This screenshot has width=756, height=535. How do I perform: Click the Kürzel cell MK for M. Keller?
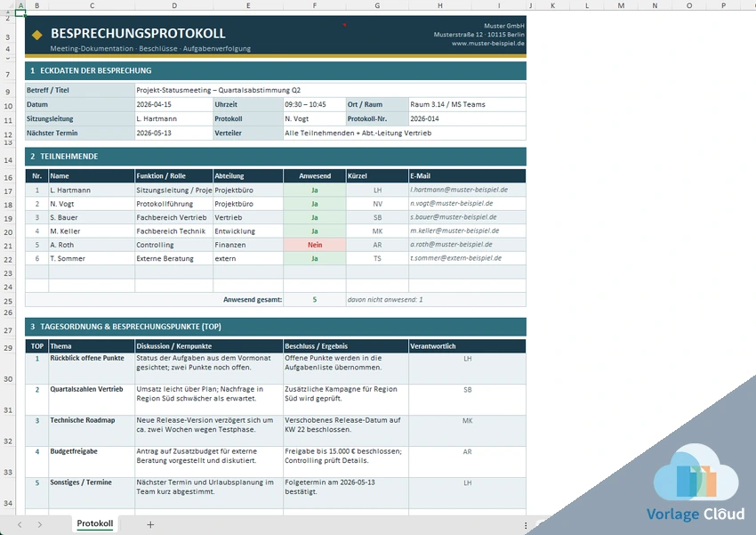click(377, 231)
